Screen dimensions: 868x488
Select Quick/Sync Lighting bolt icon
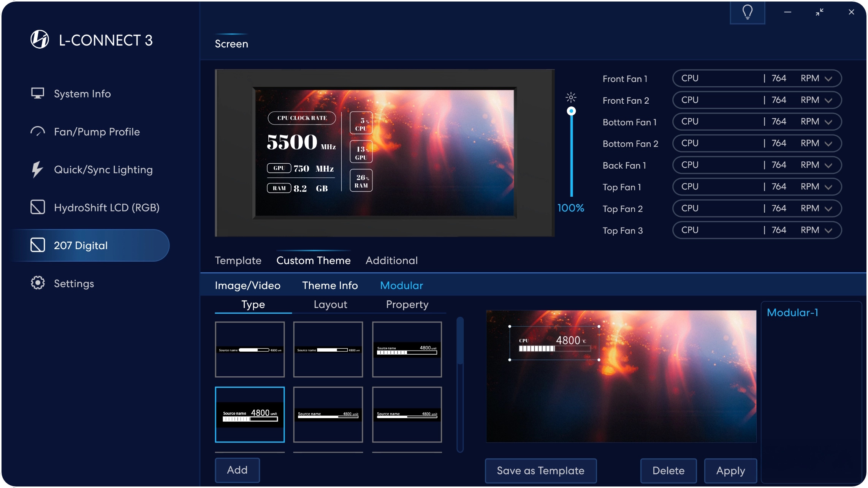pos(37,169)
